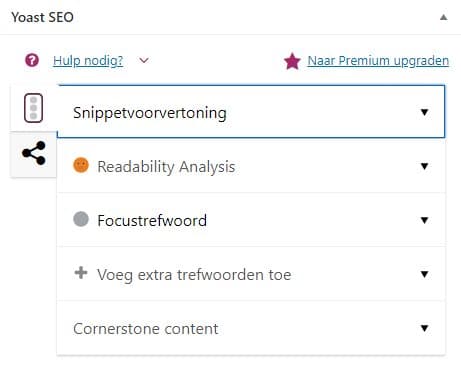
Task: Select the Readability Analysis section title
Action: point(166,167)
